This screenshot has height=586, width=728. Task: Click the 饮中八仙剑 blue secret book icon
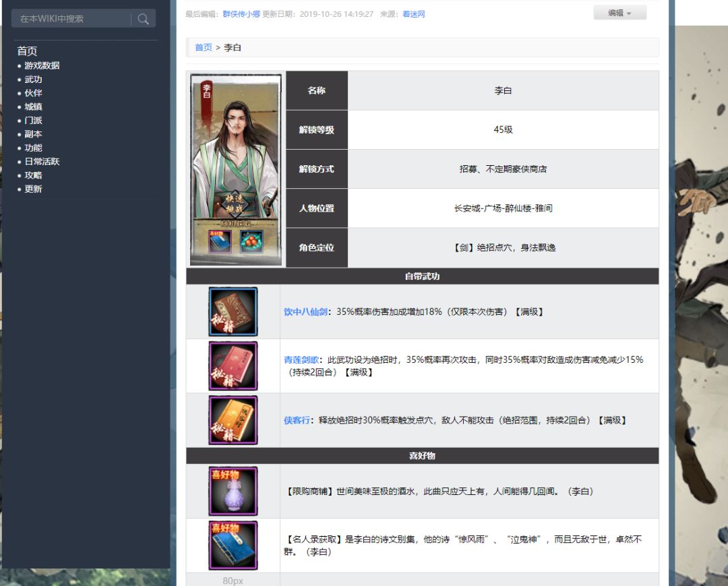click(x=233, y=312)
